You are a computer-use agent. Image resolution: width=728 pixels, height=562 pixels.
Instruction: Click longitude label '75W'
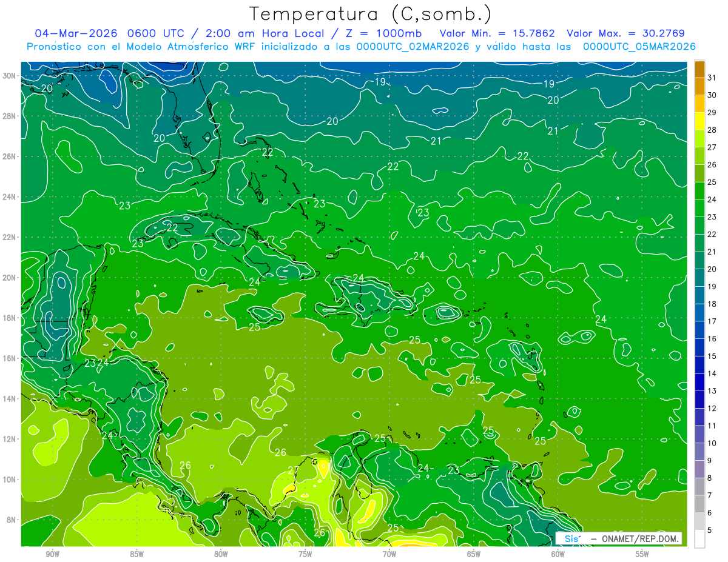[x=305, y=554]
